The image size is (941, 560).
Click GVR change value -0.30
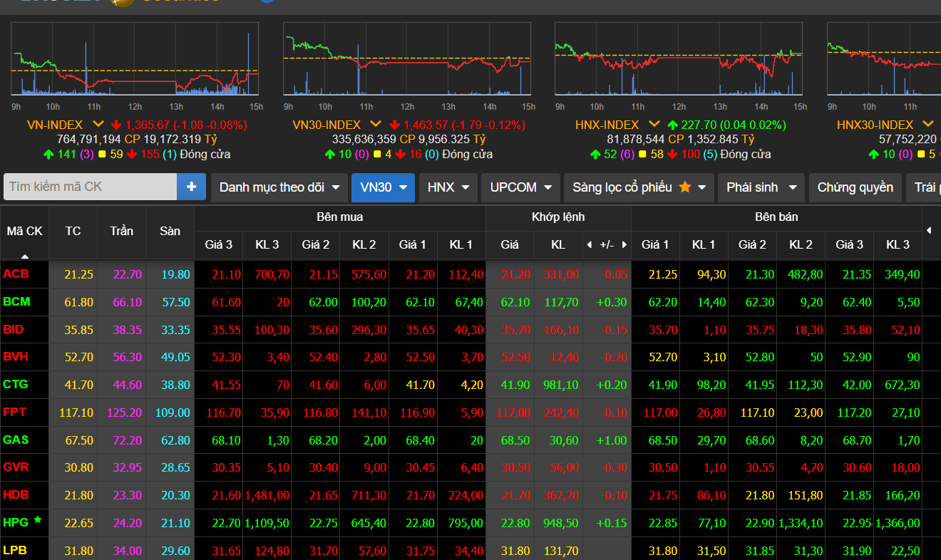(x=614, y=468)
